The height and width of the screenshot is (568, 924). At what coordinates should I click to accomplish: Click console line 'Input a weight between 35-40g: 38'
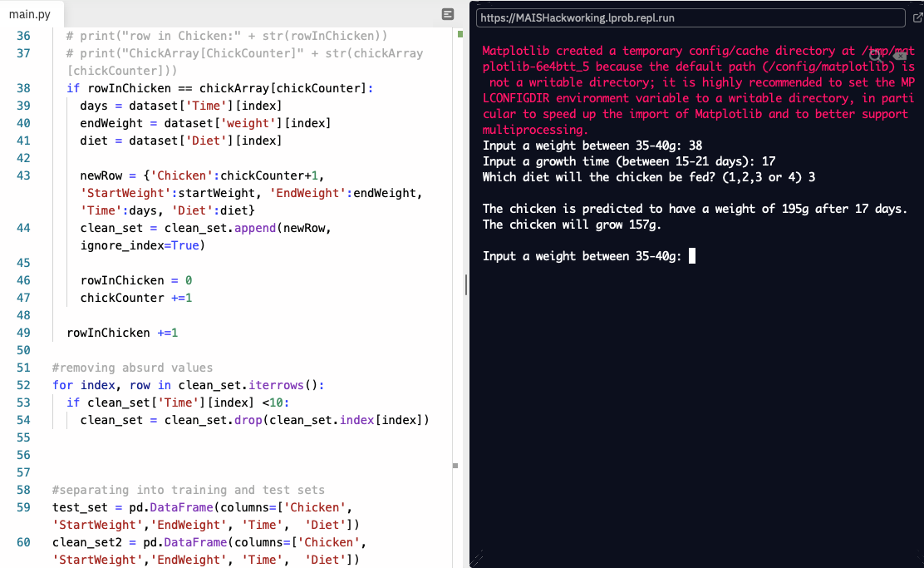pos(592,146)
